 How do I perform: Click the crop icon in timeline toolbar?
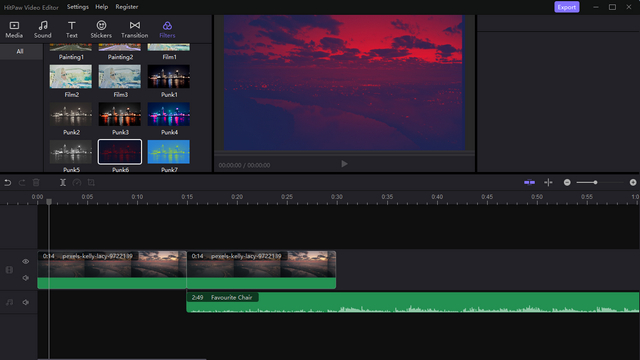(91, 182)
